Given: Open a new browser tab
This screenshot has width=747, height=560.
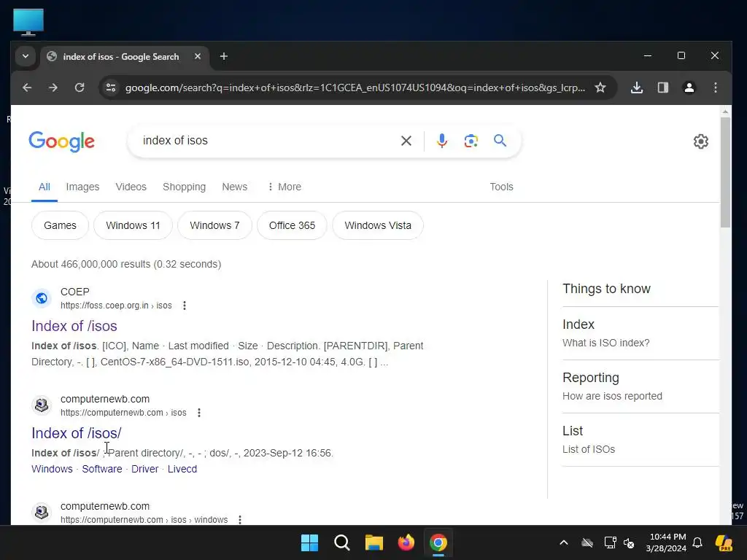Looking at the screenshot, I should pyautogui.click(x=224, y=57).
